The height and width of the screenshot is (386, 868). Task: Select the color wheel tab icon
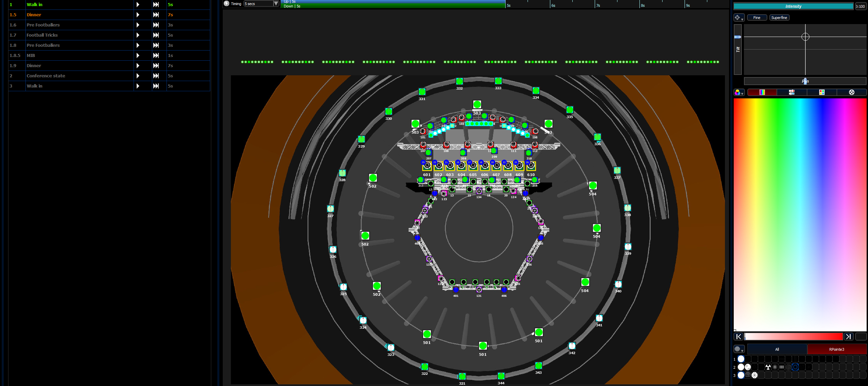tap(851, 92)
